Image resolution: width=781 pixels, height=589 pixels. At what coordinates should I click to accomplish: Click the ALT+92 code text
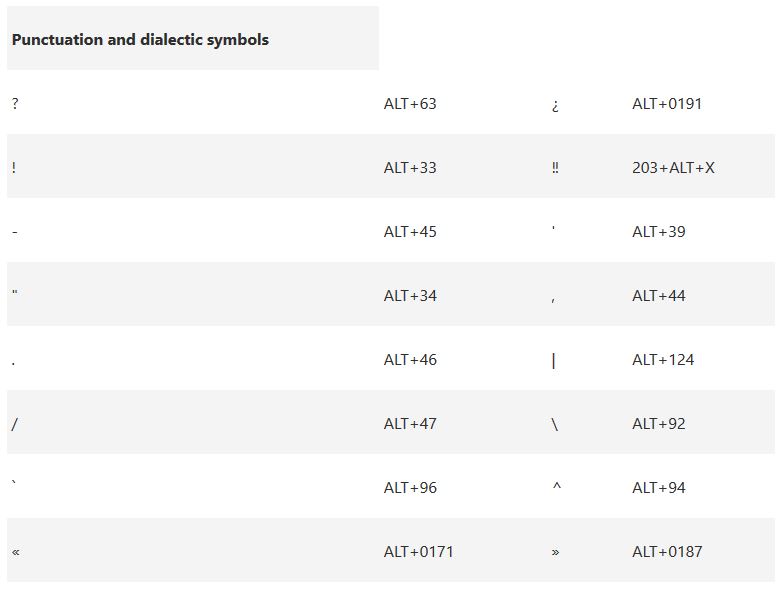click(658, 424)
